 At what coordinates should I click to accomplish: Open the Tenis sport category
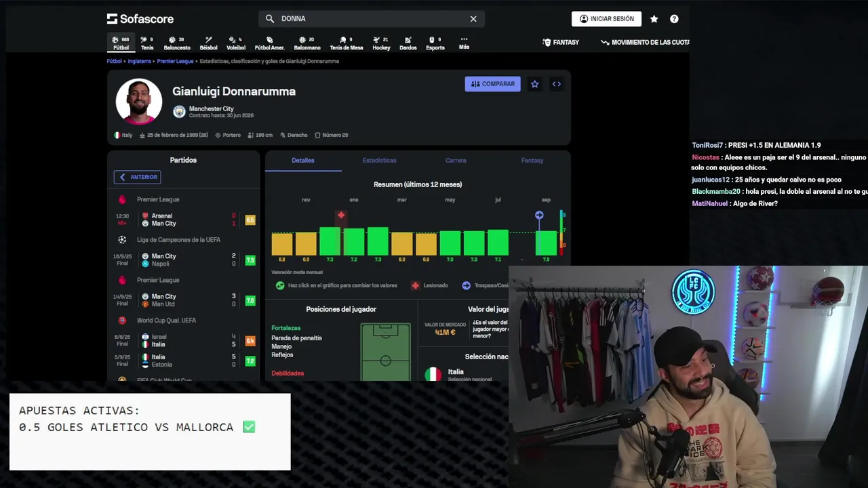[x=147, y=43]
